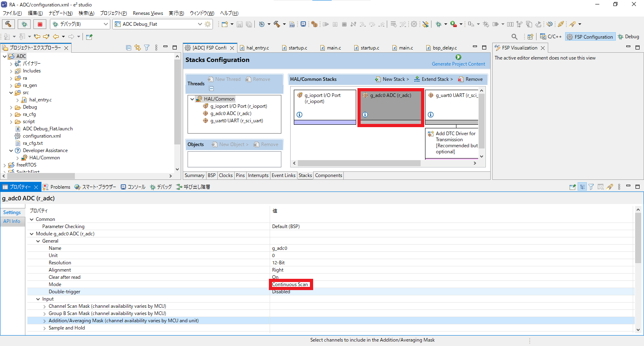Viewport: 644px width, 346px height.
Task: Click the launch configuration gear icon
Action: coord(208,24)
